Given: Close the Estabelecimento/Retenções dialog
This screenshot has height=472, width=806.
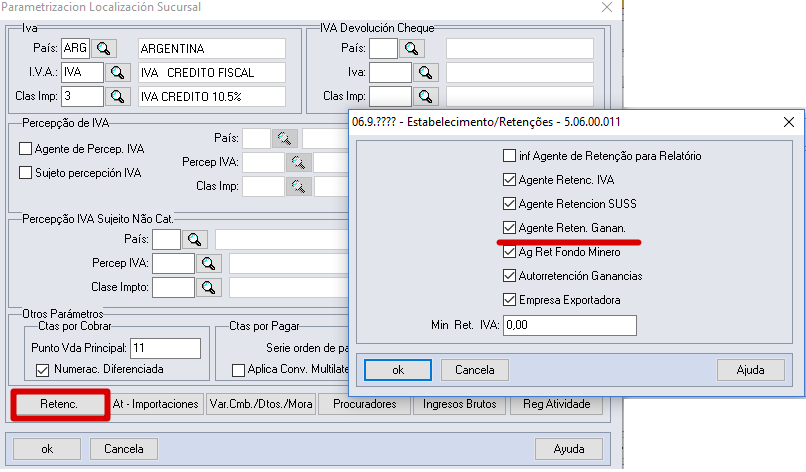Looking at the screenshot, I should coord(789,122).
